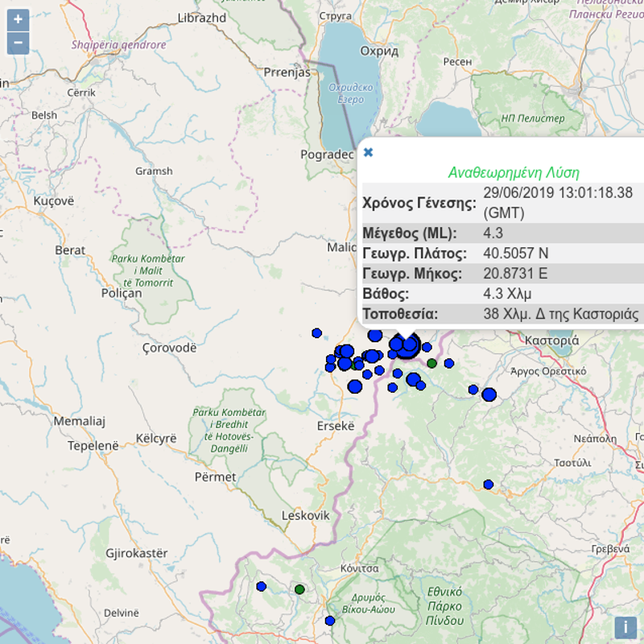Click the largest epicenter marker under popup arrow
Viewport: 644px width, 644px height.
coord(407,347)
